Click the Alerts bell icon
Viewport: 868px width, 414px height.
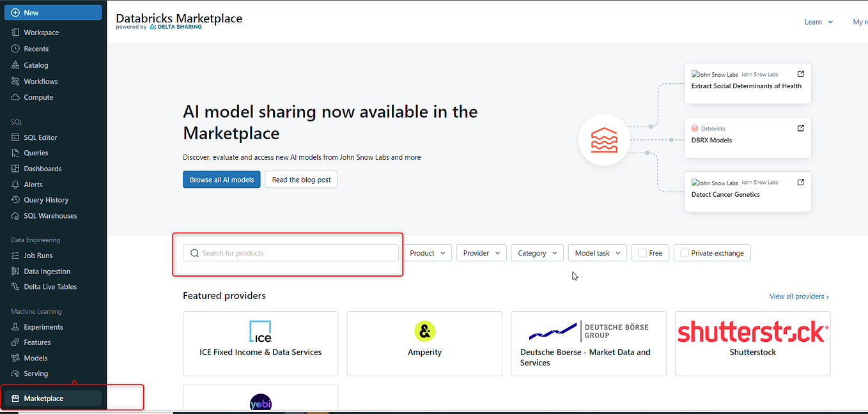coord(15,185)
